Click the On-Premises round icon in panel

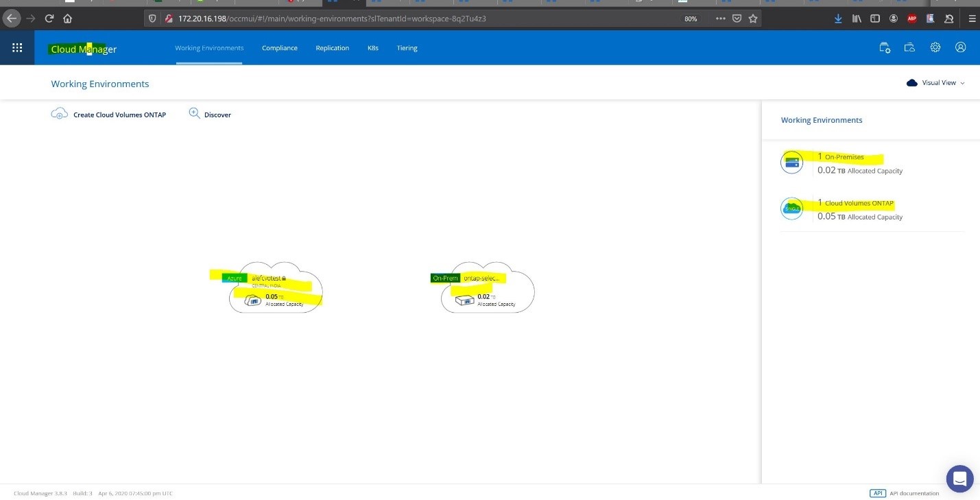(792, 163)
